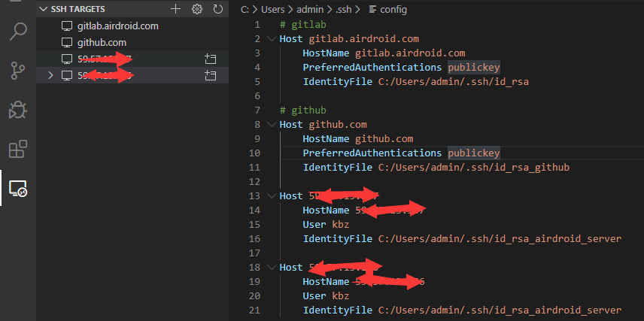Viewport: 644px width, 321px height.
Task: Fold Host gitlab.airdroid.com block at line 2
Action: 271,38
